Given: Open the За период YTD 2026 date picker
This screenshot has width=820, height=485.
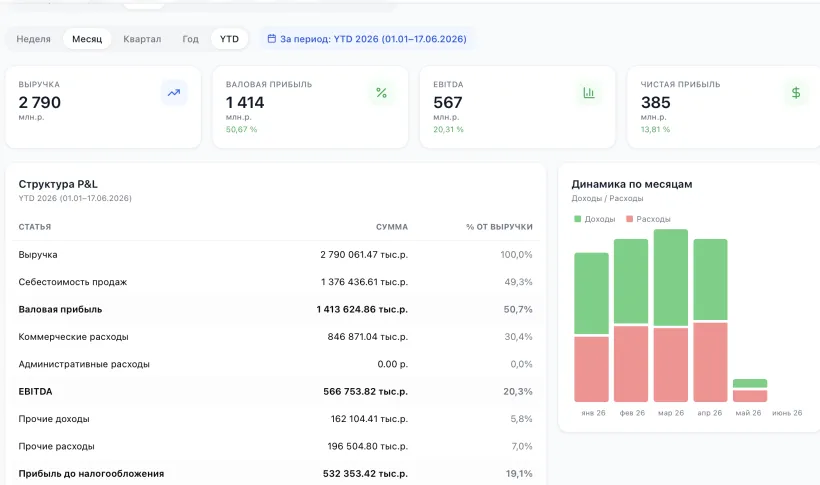Looking at the screenshot, I should coord(367,39).
